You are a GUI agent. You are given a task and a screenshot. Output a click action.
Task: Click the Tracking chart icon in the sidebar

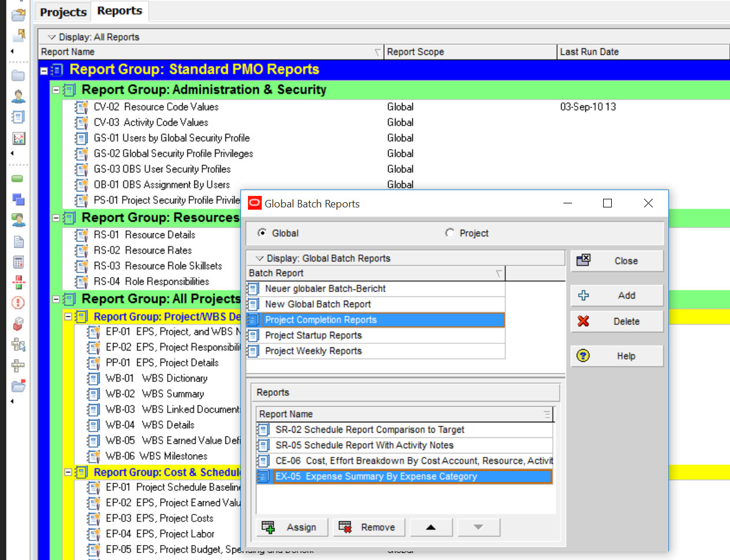[18, 138]
